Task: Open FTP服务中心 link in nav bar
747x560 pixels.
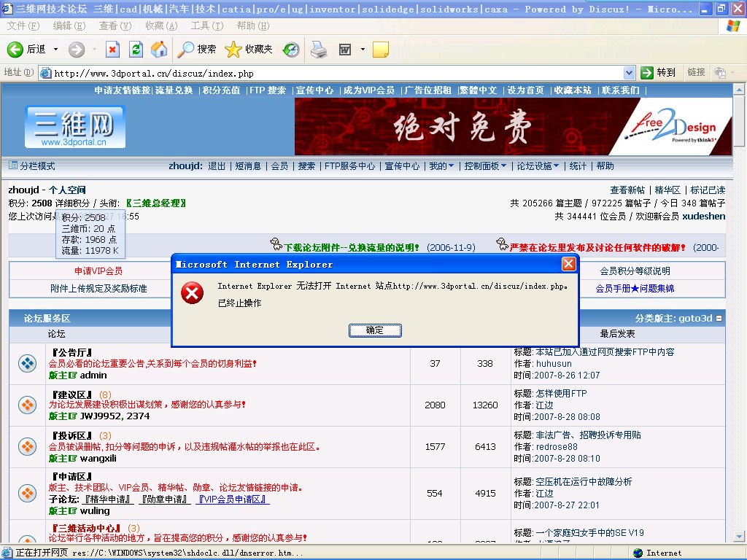Action: click(349, 166)
